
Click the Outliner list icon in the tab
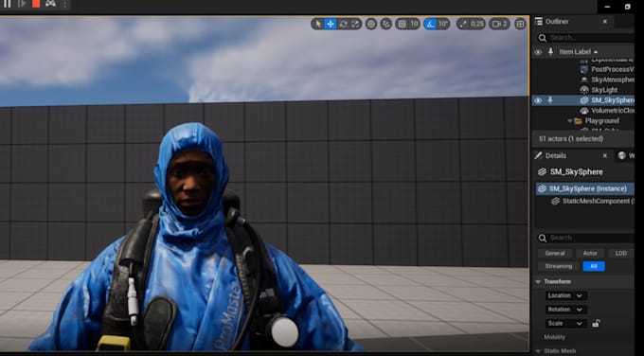(x=539, y=22)
